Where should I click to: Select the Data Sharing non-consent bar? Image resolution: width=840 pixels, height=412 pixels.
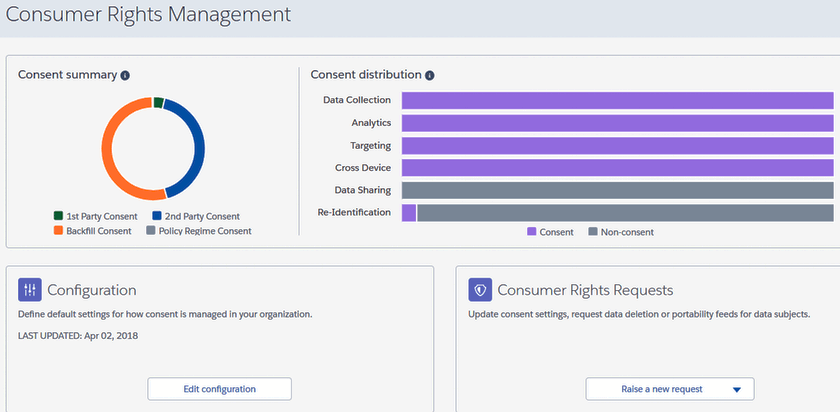[x=617, y=190]
